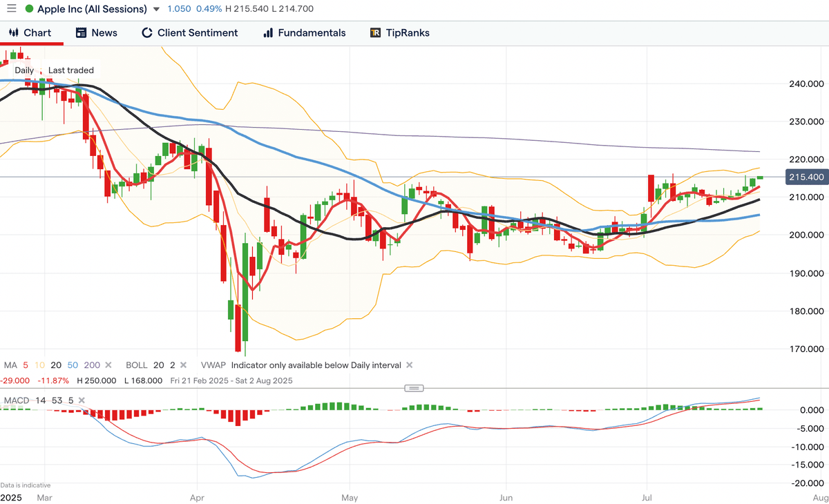Open BOLL indicator settings
The height and width of the screenshot is (504, 829).
click(x=136, y=365)
